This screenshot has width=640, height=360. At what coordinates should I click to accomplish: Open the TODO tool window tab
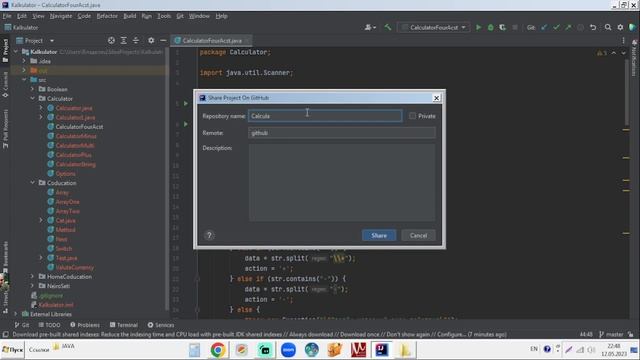click(49, 325)
